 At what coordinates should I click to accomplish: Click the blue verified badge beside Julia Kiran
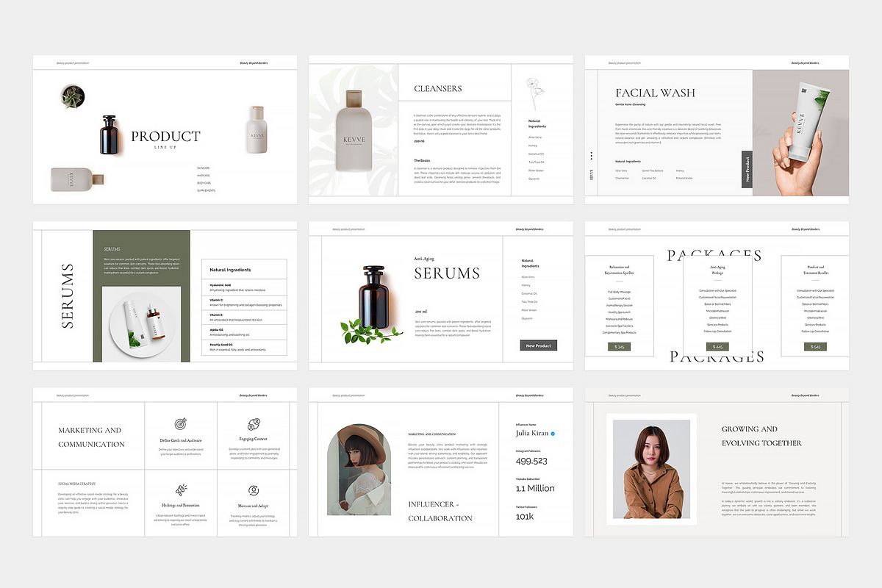[x=553, y=434]
